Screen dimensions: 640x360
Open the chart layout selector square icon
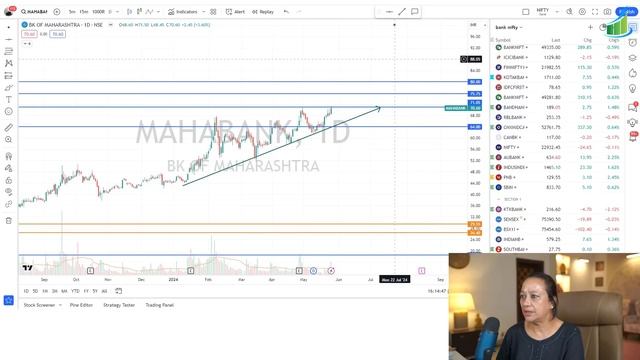coord(526,12)
